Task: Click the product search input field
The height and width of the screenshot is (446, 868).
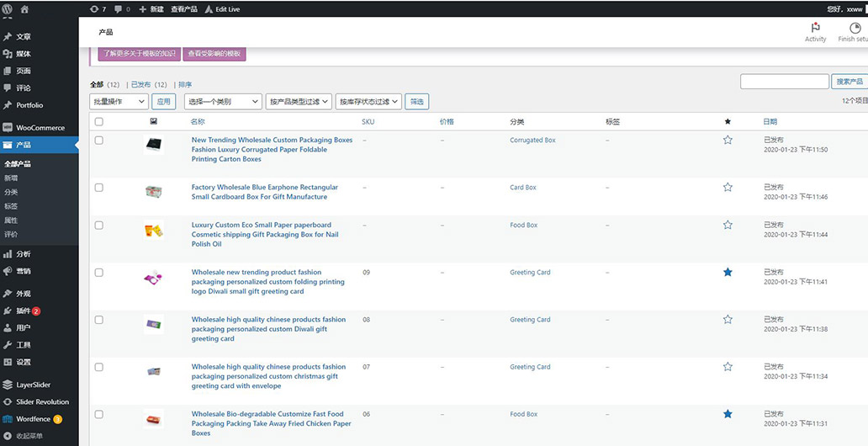Action: pyautogui.click(x=784, y=82)
